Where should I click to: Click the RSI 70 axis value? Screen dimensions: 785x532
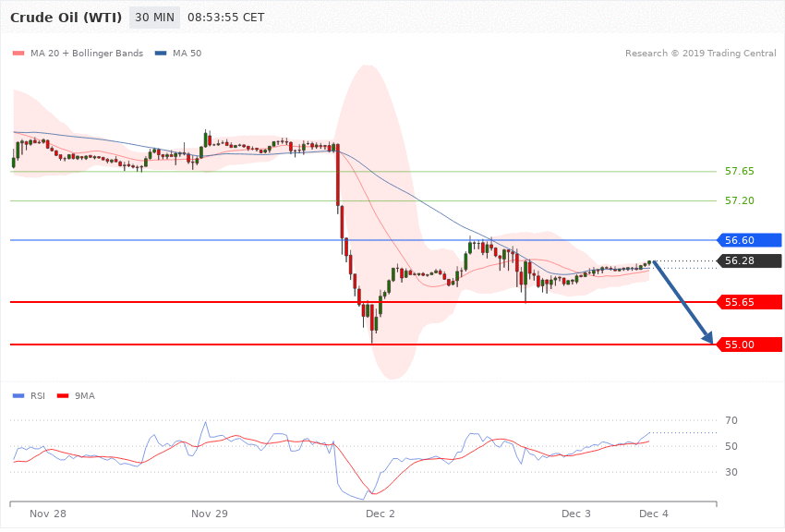click(x=731, y=420)
